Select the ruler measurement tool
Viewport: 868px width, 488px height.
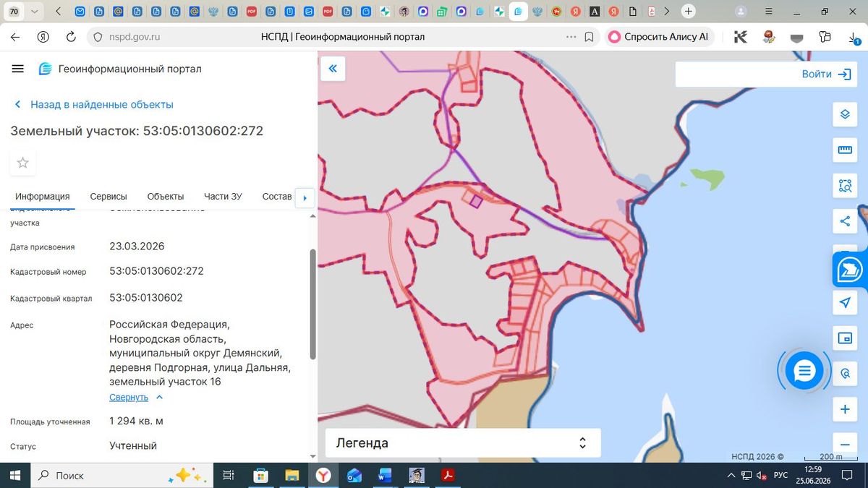(845, 150)
